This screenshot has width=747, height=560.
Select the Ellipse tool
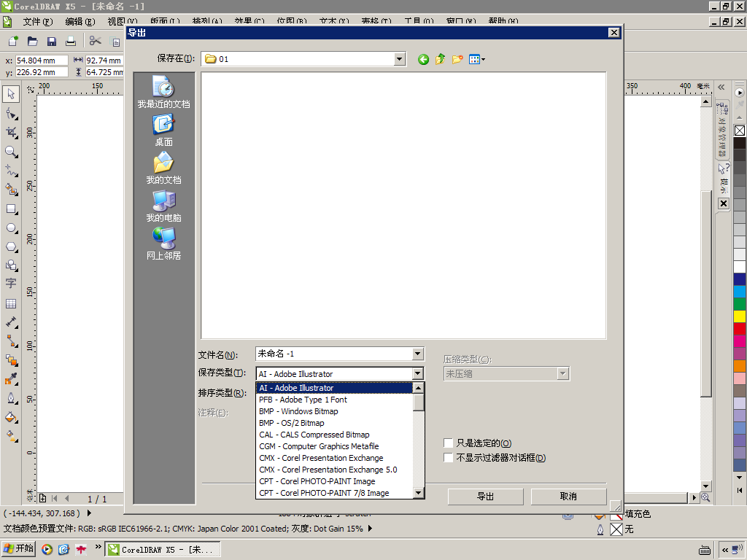(x=11, y=228)
